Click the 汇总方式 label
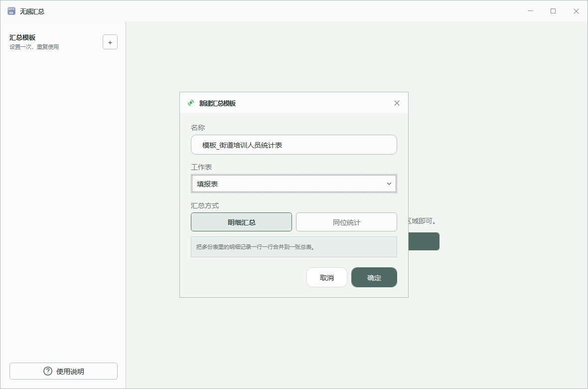 [205, 206]
